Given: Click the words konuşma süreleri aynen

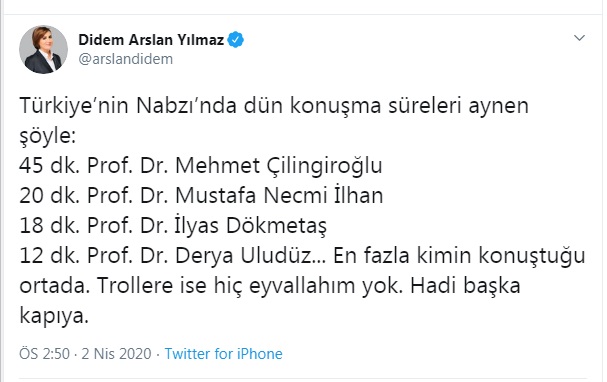Looking at the screenshot, I should click(410, 106).
